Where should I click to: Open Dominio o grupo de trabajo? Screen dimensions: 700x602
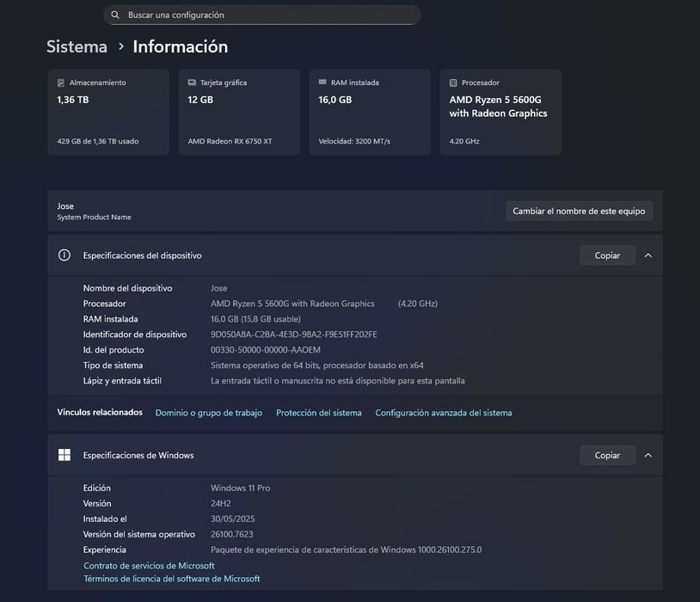coord(208,413)
